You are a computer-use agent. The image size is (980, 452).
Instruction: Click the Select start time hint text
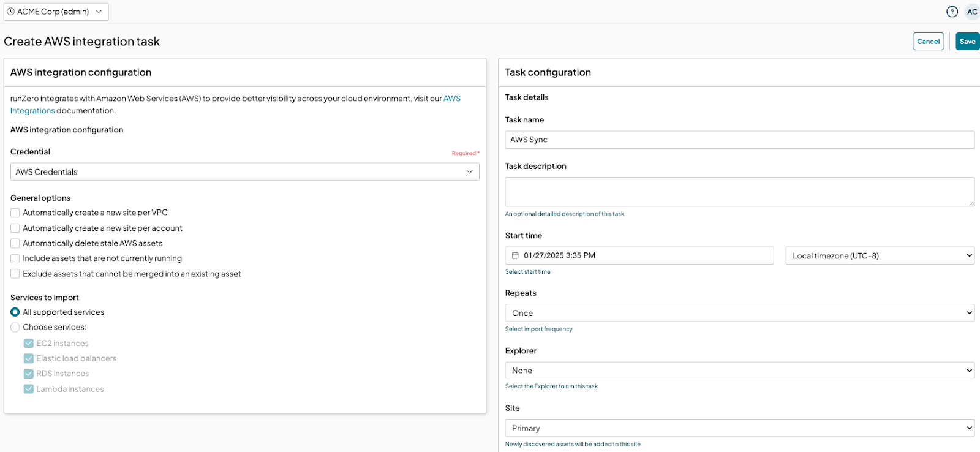click(528, 272)
